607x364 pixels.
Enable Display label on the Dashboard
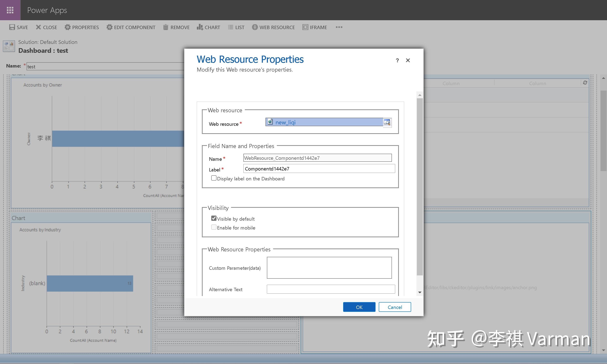tap(214, 178)
